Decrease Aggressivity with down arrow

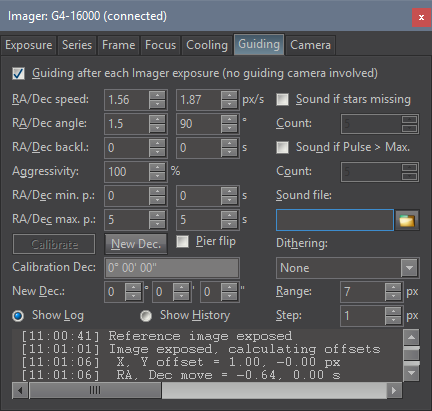pyautogui.click(x=157, y=176)
